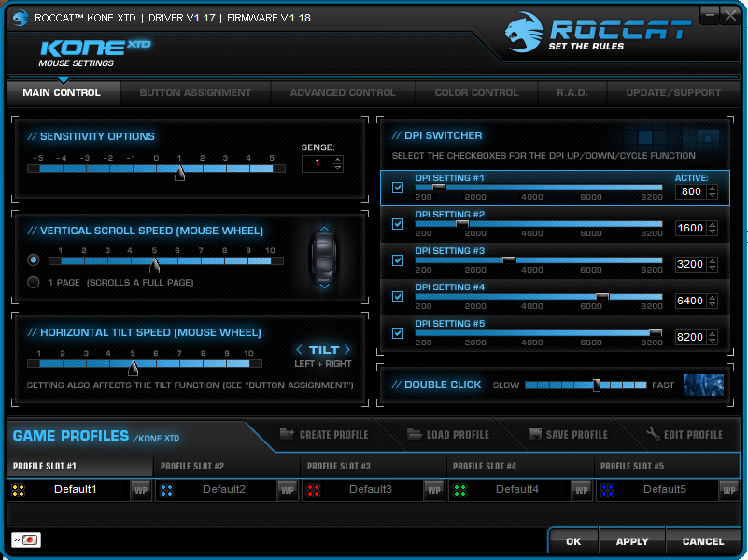Image resolution: width=748 pixels, height=560 pixels.
Task: Uncheck the DPI Setting #1 checkbox
Action: point(398,188)
